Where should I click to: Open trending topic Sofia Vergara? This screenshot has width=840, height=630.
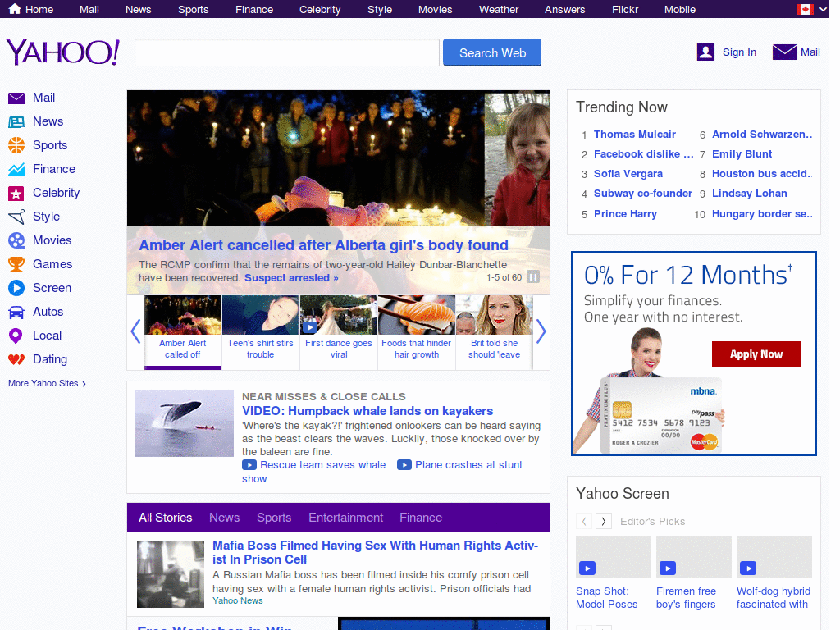(628, 174)
